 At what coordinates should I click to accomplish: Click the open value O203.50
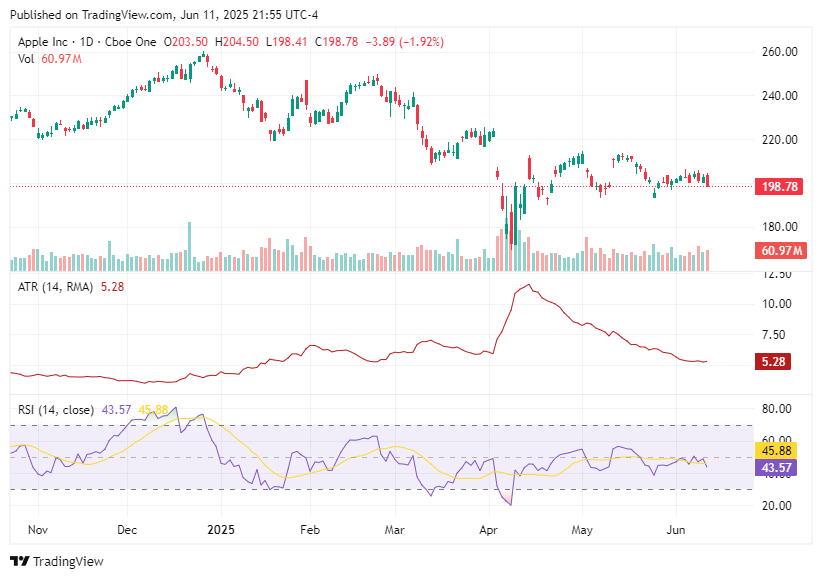pos(186,42)
